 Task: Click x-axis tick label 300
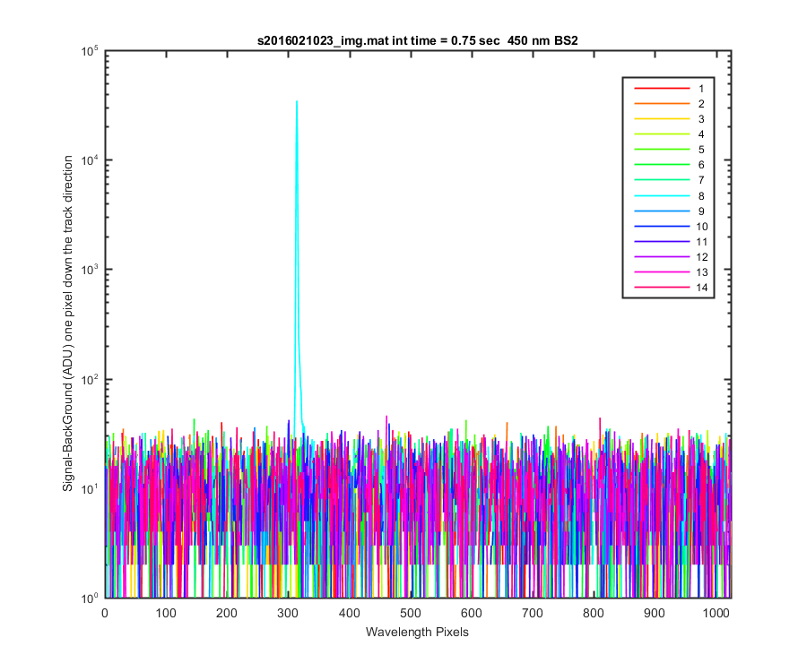[288, 614]
